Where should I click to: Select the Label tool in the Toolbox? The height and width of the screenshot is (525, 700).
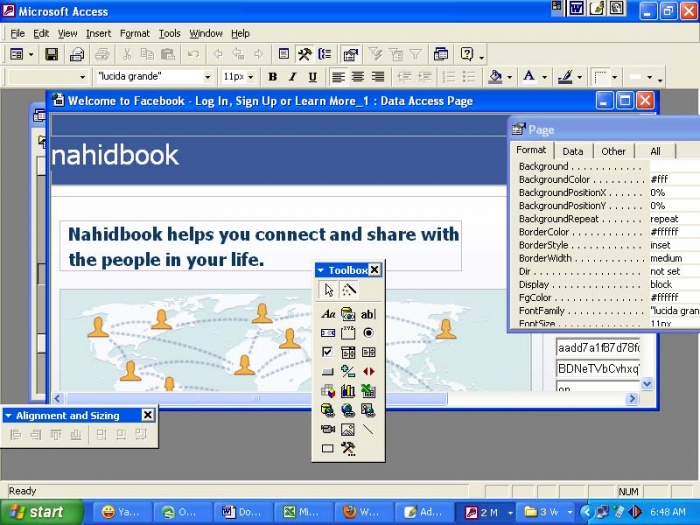click(328, 314)
